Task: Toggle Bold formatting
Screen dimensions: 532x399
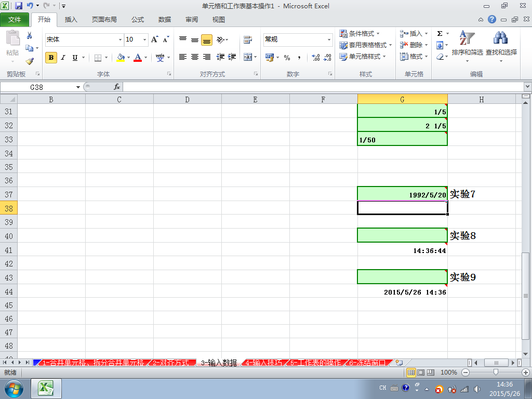Action: pyautogui.click(x=51, y=58)
